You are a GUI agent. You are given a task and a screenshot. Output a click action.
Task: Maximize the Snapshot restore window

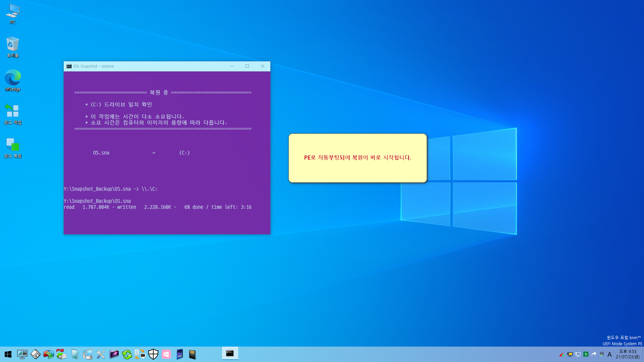(x=247, y=66)
